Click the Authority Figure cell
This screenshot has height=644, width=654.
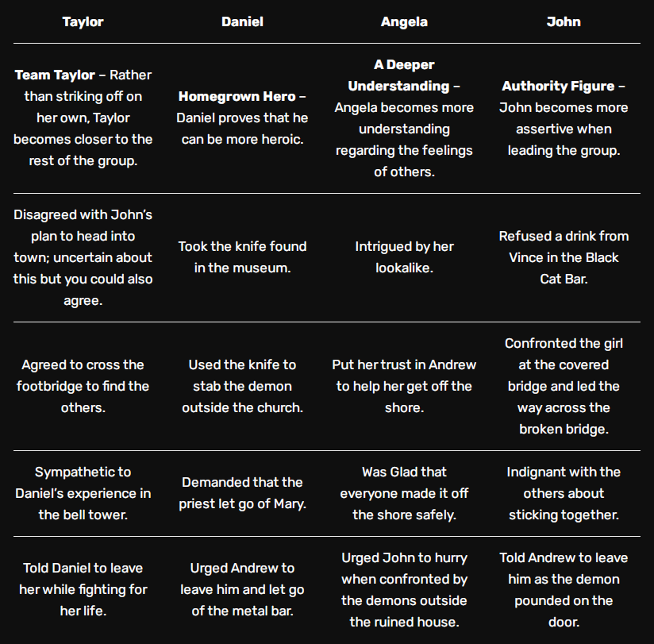(564, 118)
